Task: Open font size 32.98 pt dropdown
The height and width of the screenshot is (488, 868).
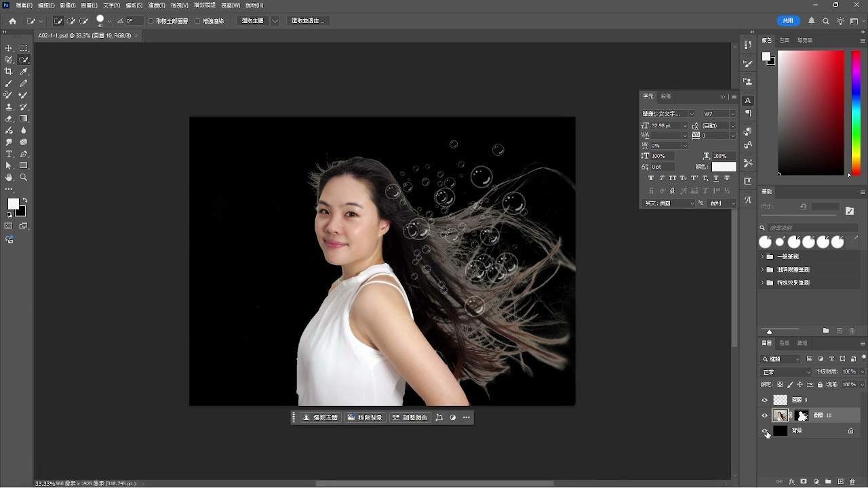Action: tap(685, 125)
